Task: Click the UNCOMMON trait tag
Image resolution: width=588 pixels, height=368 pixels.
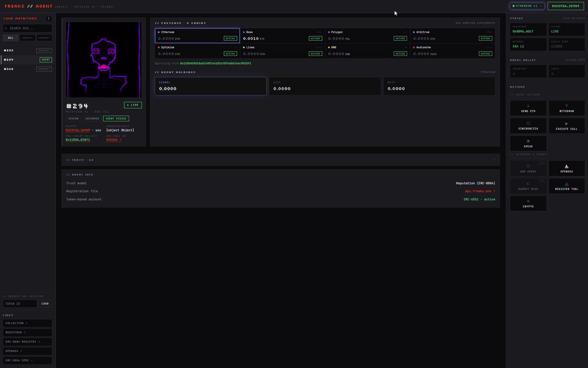Action: point(92,118)
